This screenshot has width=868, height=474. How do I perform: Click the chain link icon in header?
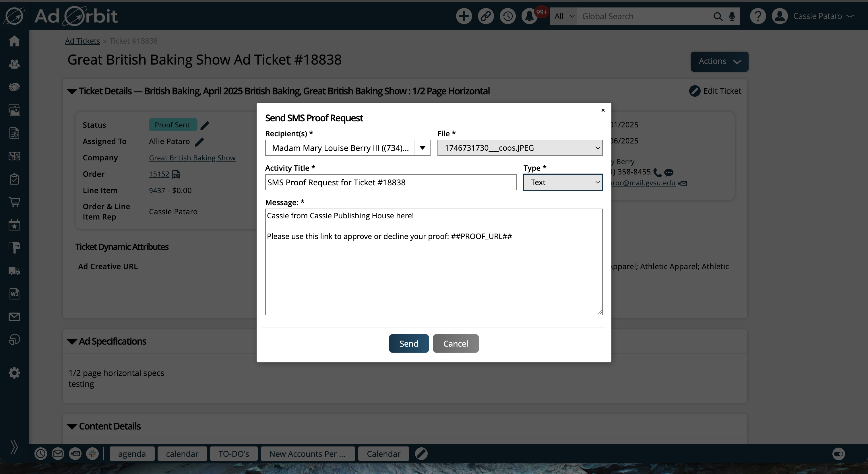486,16
